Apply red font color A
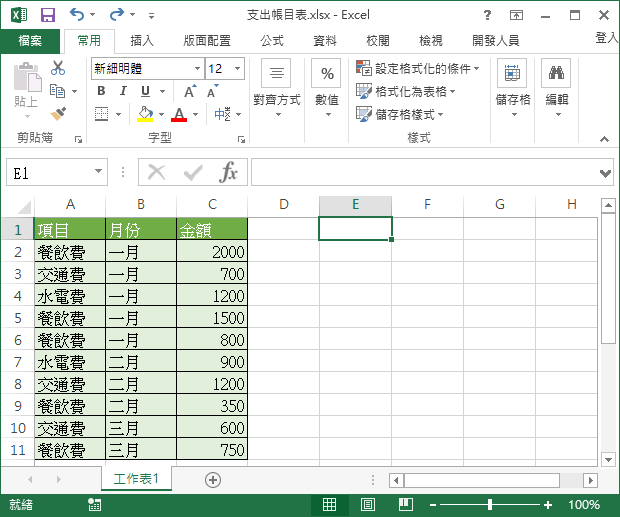Screen dimensions: 620x517 pos(179,114)
